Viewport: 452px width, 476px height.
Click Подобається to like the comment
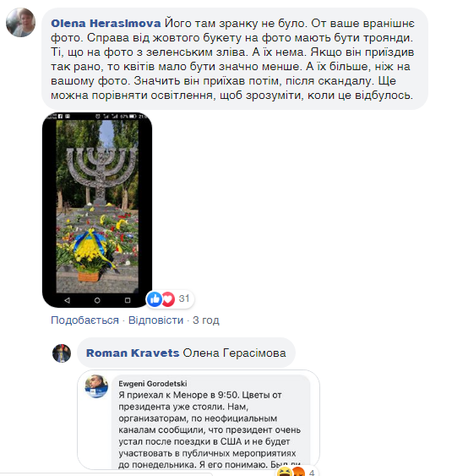point(84,320)
